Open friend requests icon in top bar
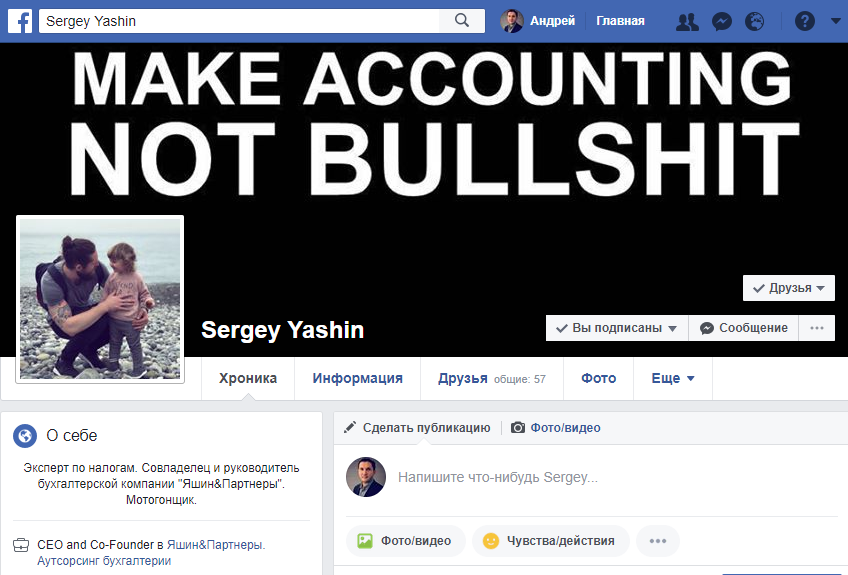 tap(687, 22)
